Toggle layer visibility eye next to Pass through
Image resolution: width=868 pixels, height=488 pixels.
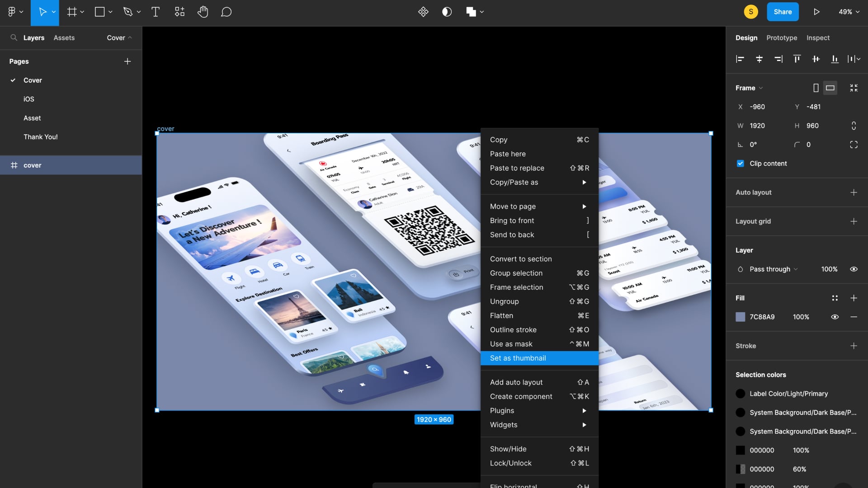pos(854,269)
